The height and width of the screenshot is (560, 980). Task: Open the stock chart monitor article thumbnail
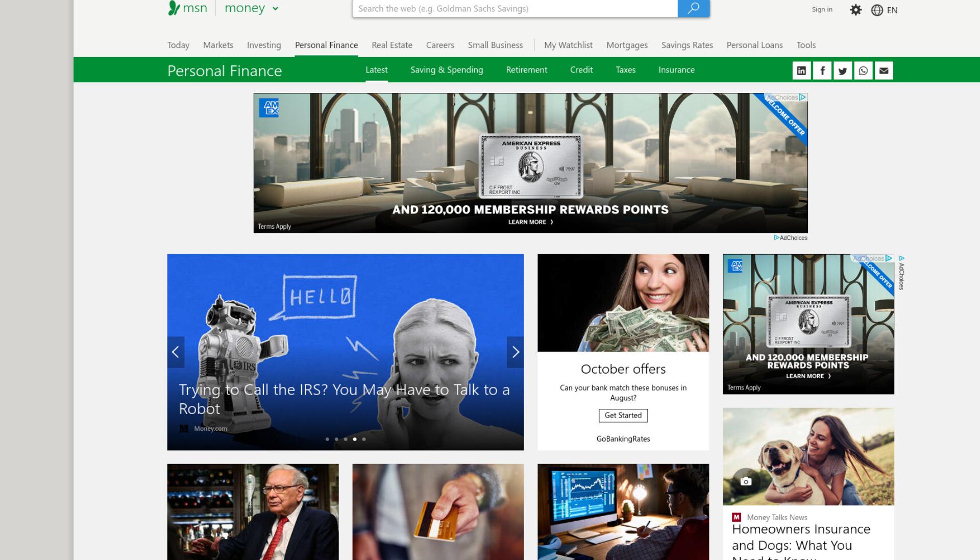(623, 512)
